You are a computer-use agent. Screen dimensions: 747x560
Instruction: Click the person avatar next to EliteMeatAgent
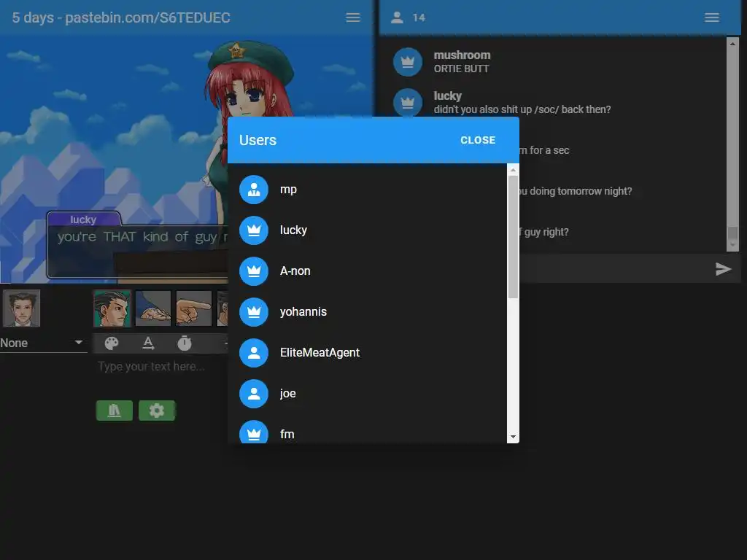254,353
